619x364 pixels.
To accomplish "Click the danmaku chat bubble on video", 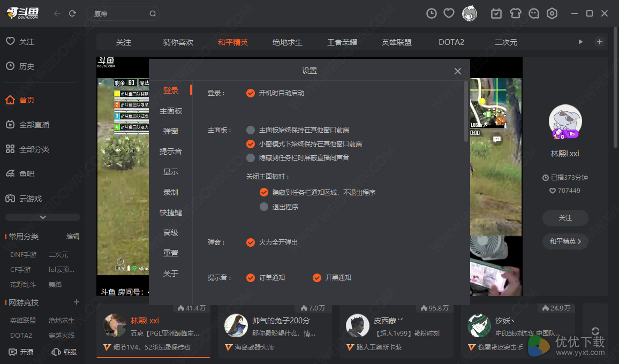I will (496, 139).
